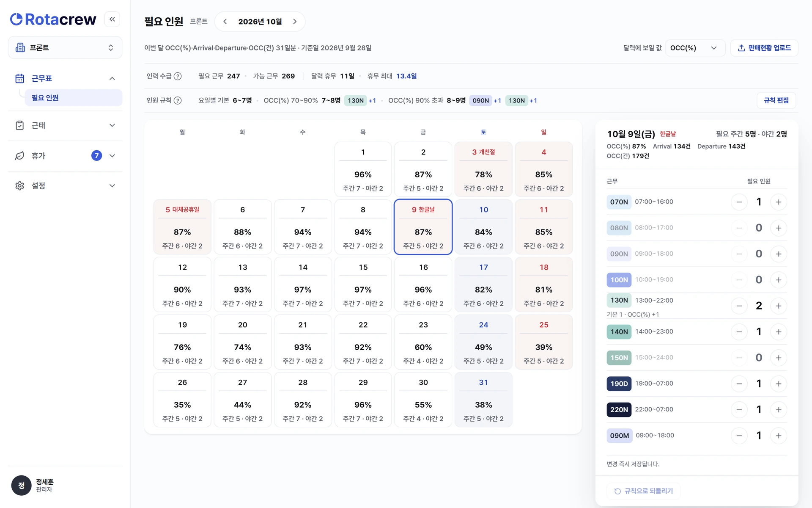
Task: Decrease 130N required staff with minus
Action: 739,306
